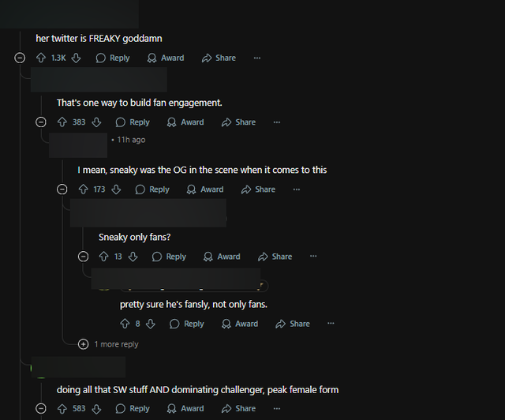Share the comment with 583 votes

(238, 409)
